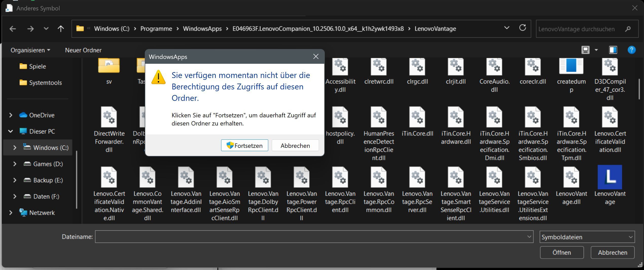644x270 pixels.
Task: Select the createdump file icon
Action: (x=571, y=67)
